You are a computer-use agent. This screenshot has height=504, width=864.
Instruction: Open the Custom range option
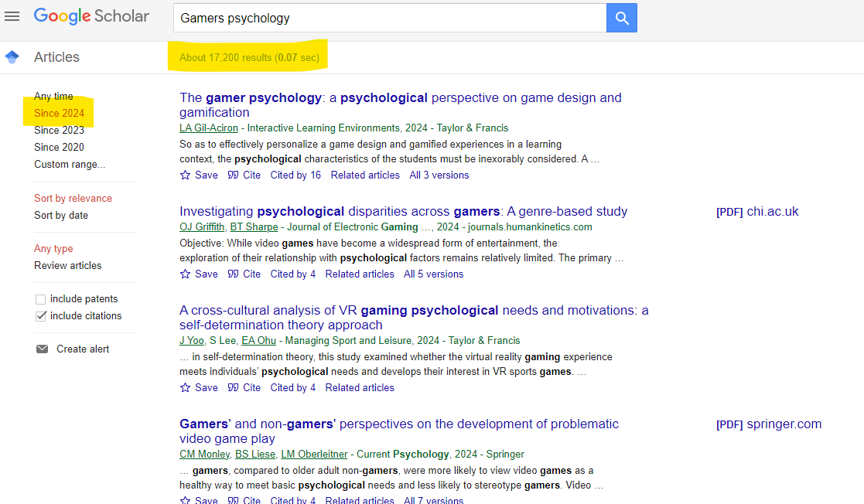[70, 165]
